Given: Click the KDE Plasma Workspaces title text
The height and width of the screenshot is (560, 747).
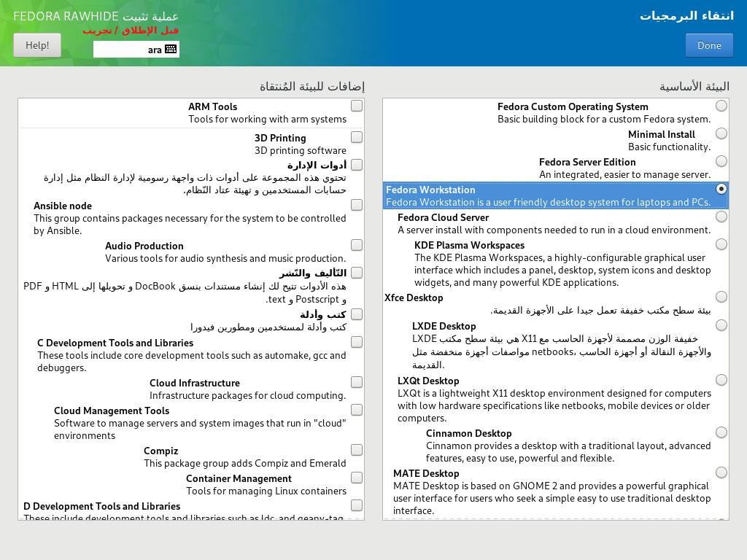Looking at the screenshot, I should (x=469, y=245).
